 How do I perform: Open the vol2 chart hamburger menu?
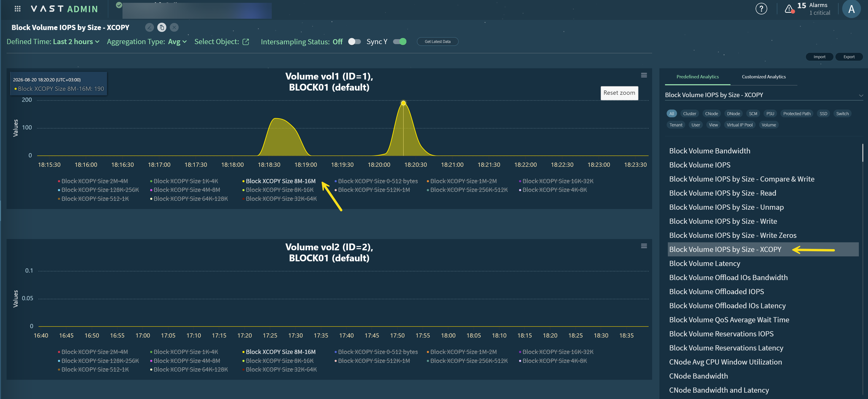tap(644, 246)
